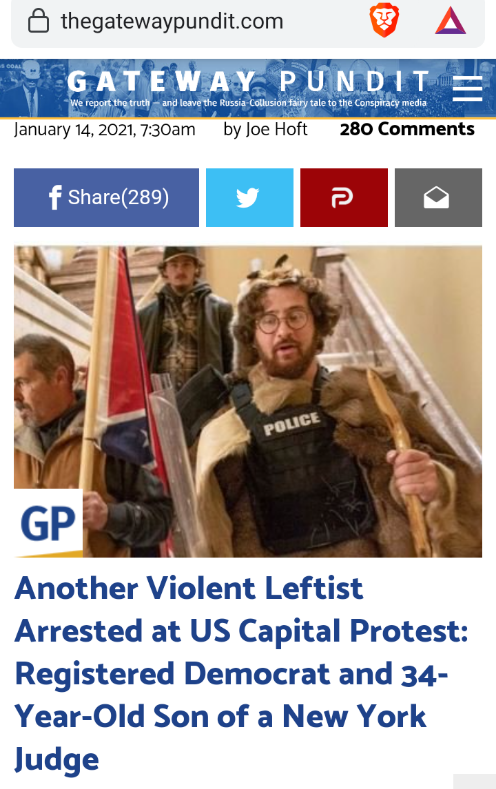Click the GP badge on the article photo

pos(48,523)
